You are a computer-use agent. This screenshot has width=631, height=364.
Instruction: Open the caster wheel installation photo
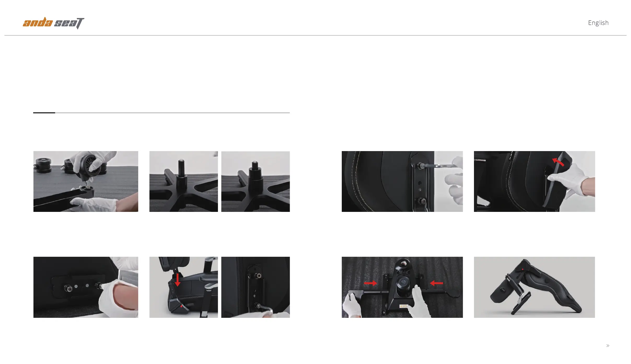[x=86, y=181]
